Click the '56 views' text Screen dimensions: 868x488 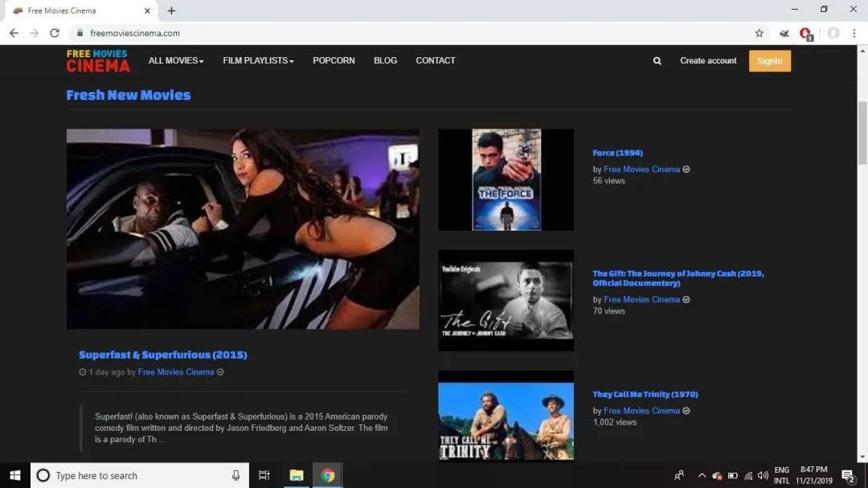(609, 181)
